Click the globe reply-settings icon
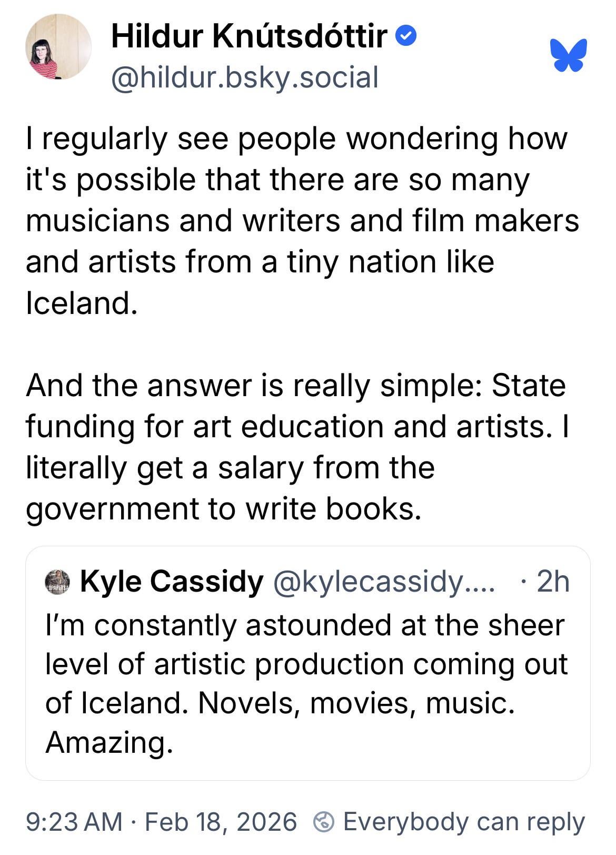Screen dimensions: 616x855 (x=324, y=821)
